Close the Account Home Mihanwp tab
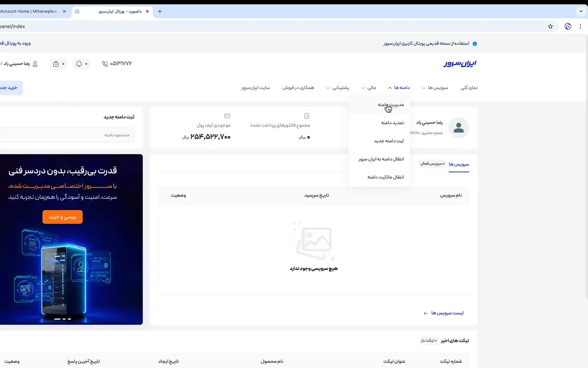This screenshot has width=588, height=368. tap(64, 12)
